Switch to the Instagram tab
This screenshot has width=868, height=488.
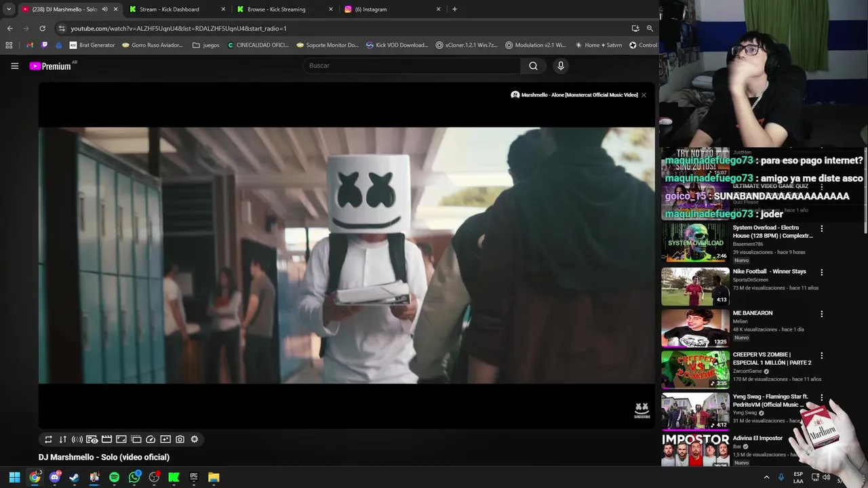click(x=392, y=9)
